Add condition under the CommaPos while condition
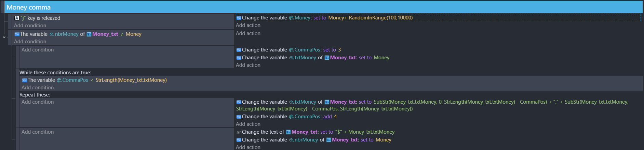Viewport: 644px width, 150px height. tap(38, 88)
